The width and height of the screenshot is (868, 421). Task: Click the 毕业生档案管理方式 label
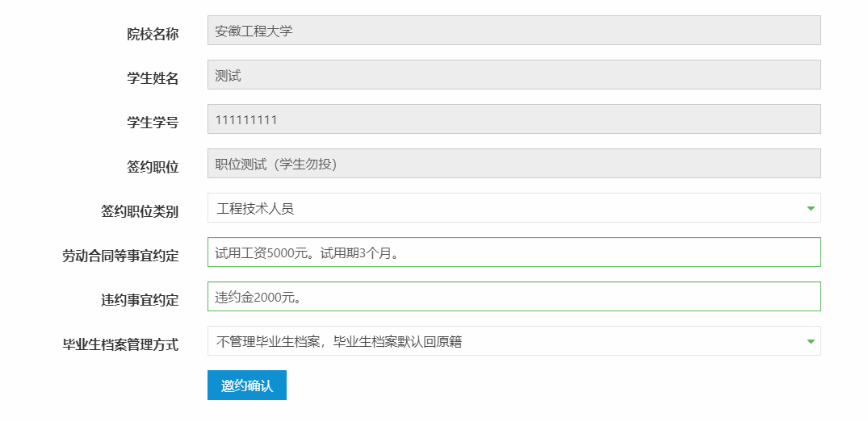(120, 345)
